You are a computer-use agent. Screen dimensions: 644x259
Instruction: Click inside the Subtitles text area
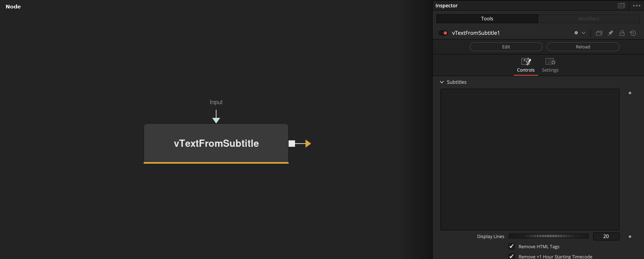coord(530,159)
